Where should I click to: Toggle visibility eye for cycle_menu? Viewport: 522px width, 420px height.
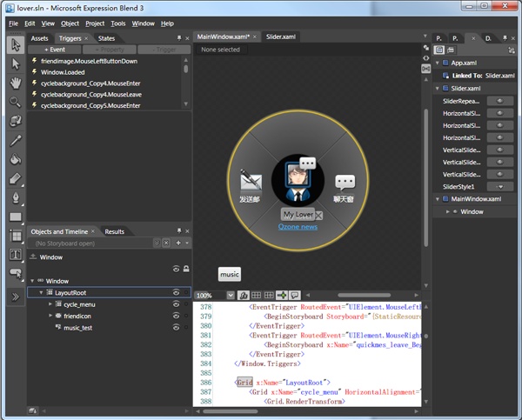tap(176, 304)
